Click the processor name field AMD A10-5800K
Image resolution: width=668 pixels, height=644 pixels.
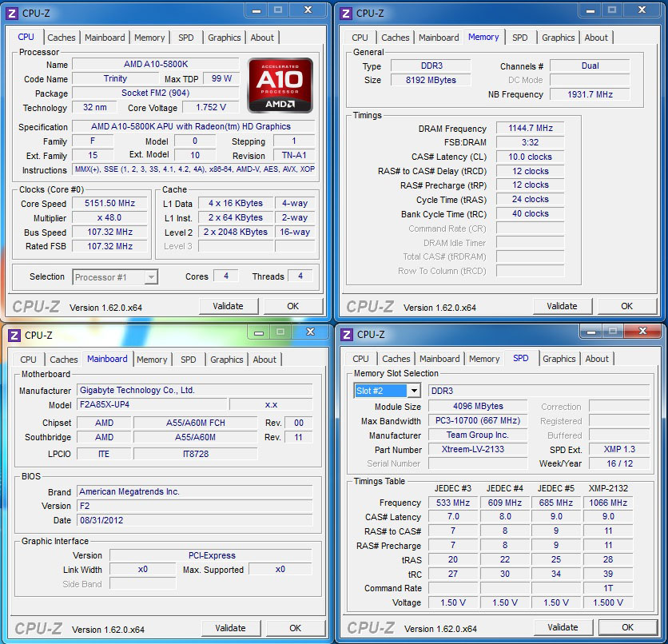156,64
